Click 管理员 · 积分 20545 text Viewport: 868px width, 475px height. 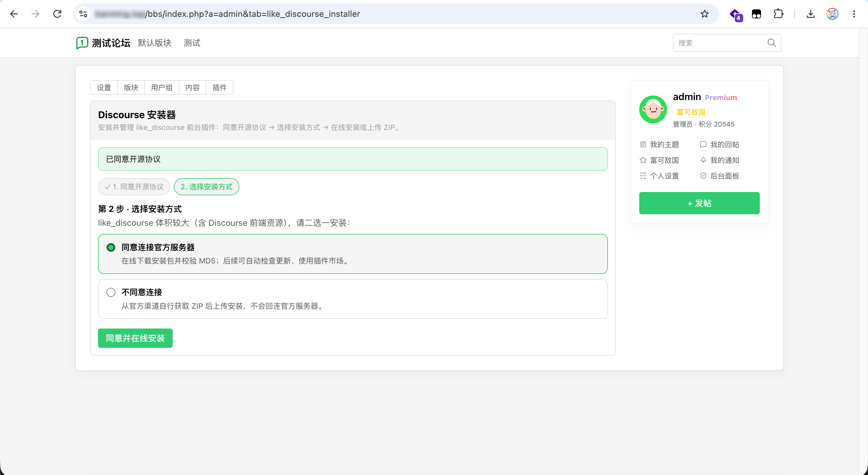[x=703, y=124]
